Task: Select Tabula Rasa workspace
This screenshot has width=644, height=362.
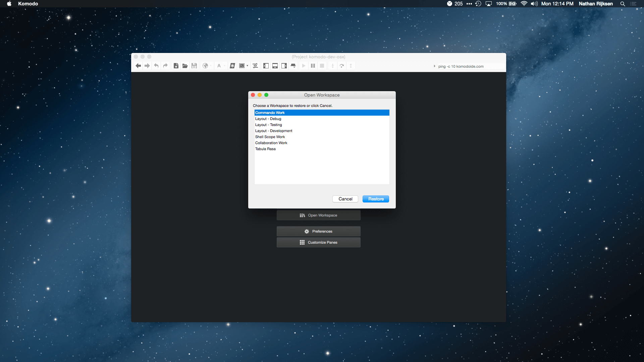Action: point(322,149)
